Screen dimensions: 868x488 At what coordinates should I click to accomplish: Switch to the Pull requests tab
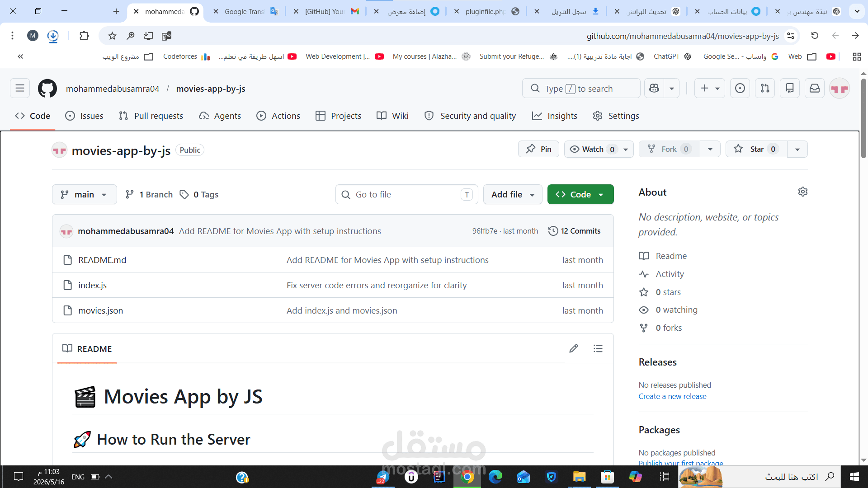[151, 116]
